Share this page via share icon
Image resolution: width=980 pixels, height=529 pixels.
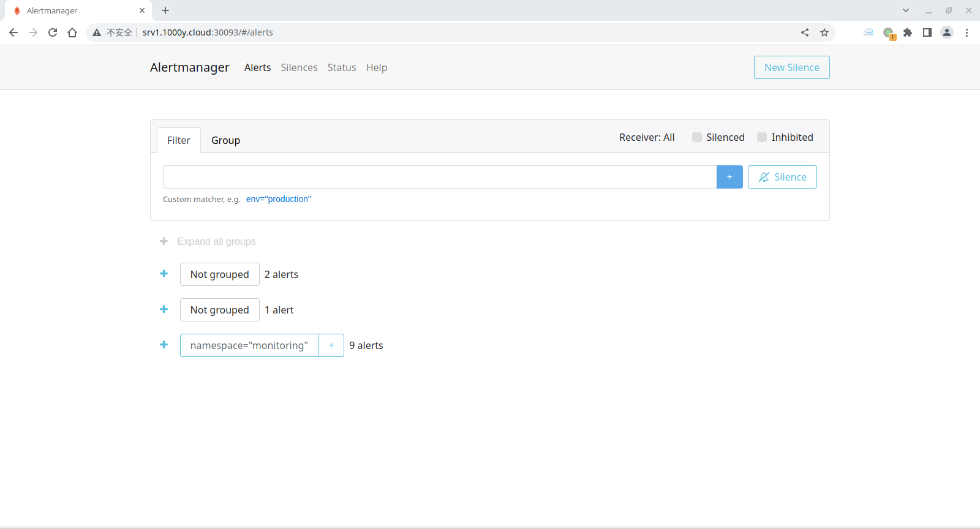tap(805, 32)
